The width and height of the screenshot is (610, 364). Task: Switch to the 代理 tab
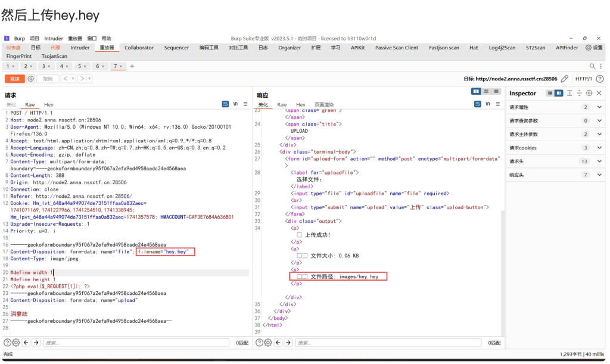coord(55,48)
